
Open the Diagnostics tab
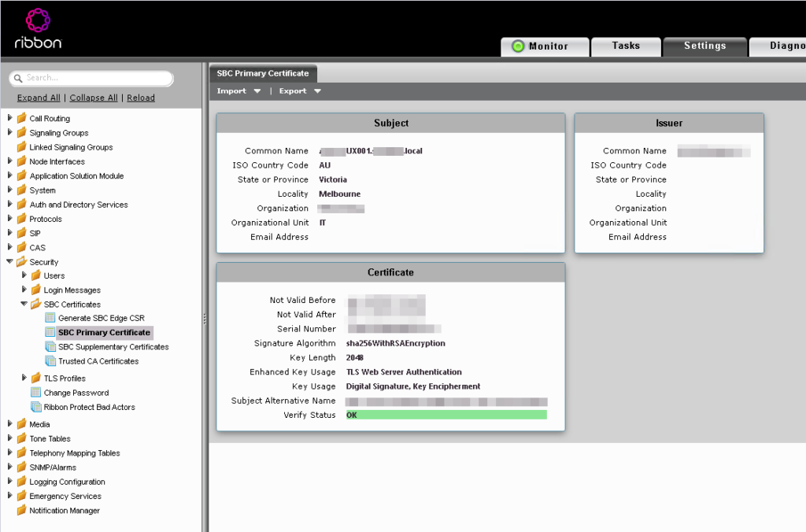pyautogui.click(x=778, y=46)
